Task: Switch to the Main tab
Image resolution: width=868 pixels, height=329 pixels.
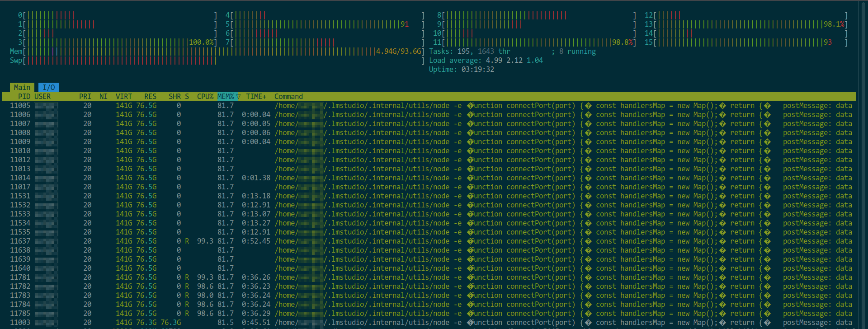Action: coord(22,87)
